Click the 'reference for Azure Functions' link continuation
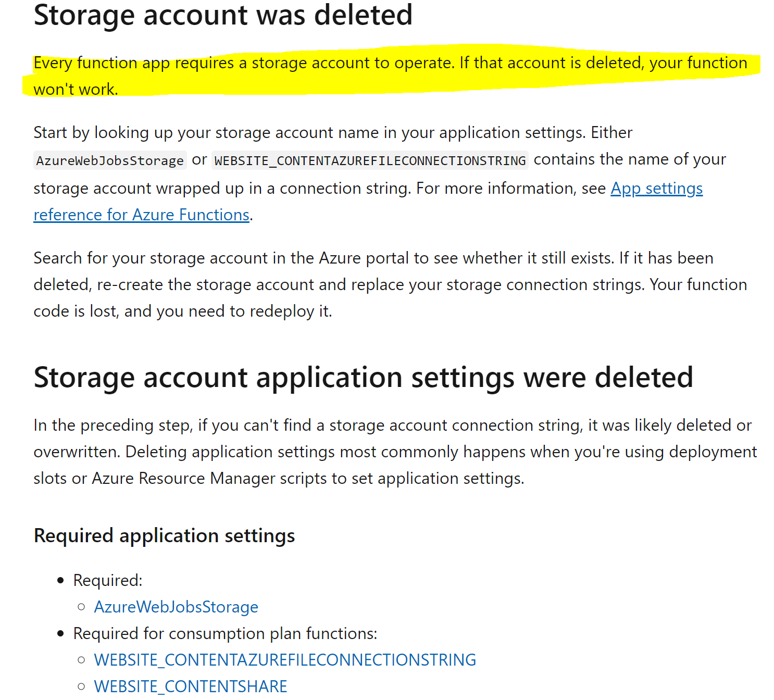 tap(142, 215)
